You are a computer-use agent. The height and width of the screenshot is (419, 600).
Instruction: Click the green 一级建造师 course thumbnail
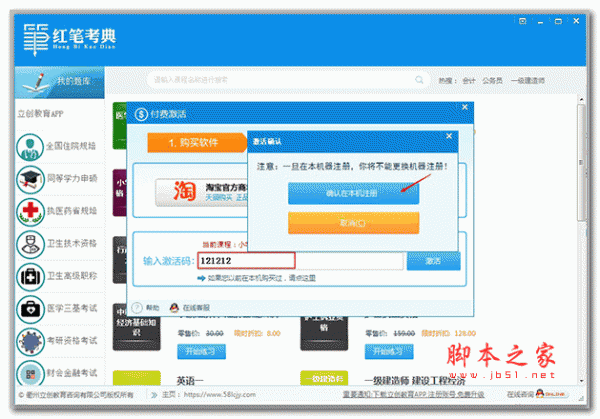click(324, 378)
